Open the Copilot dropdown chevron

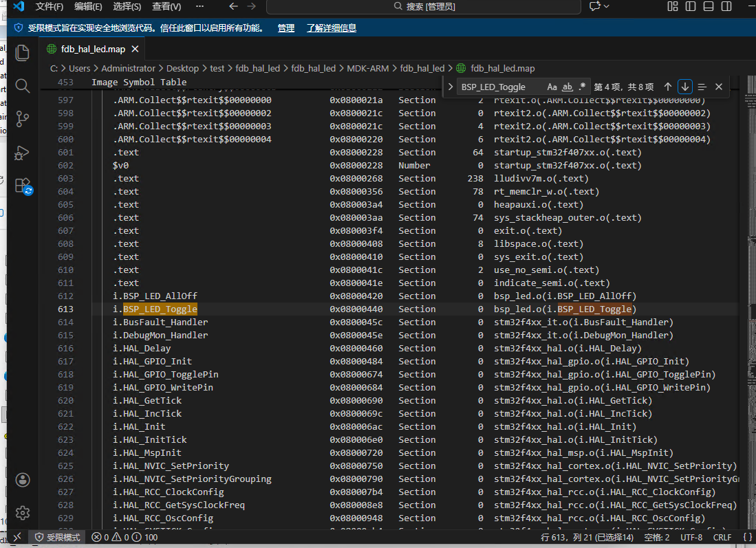click(x=607, y=6)
